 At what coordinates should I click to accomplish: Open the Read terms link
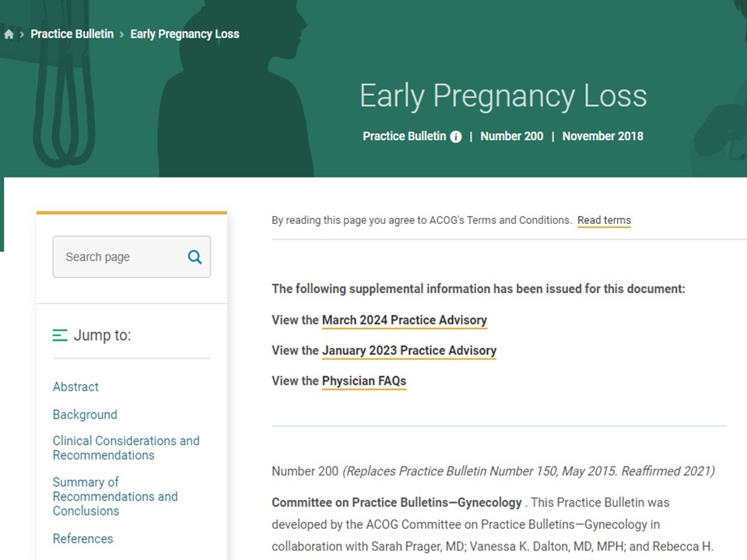pos(604,220)
